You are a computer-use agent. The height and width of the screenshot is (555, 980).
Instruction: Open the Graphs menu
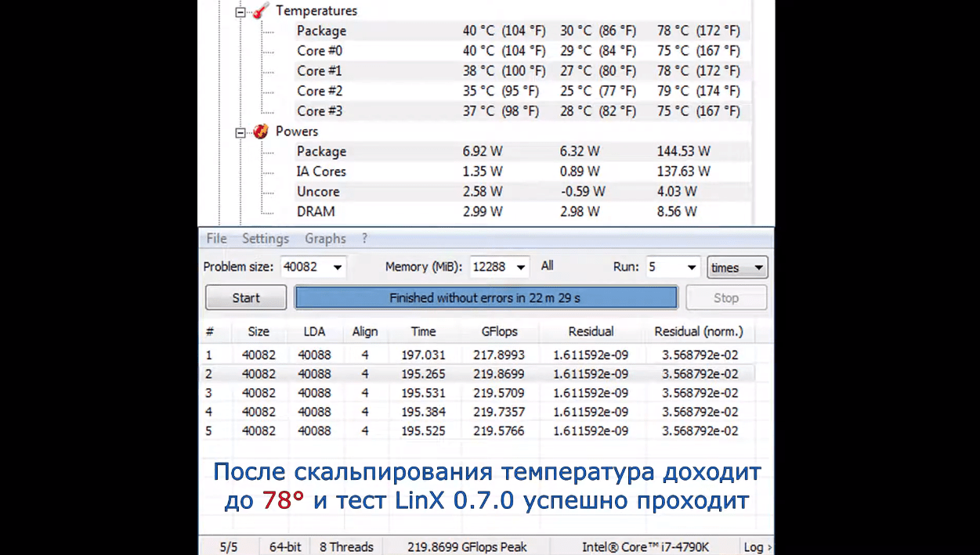325,239
